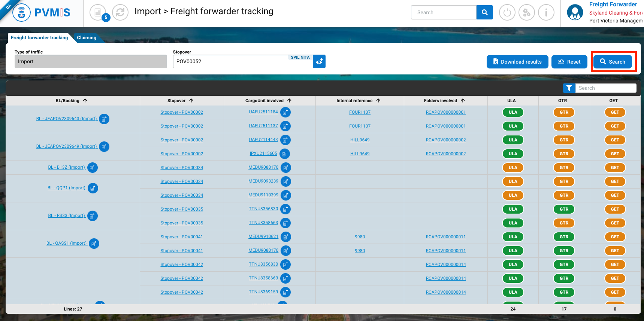Sort by the BL/Booking column arrow

[85, 101]
